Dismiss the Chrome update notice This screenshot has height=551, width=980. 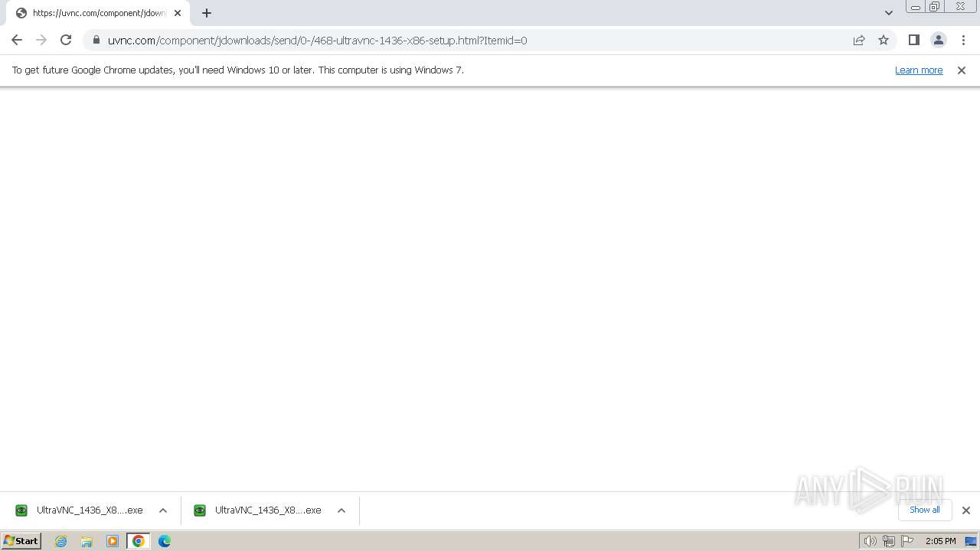[x=962, y=70]
